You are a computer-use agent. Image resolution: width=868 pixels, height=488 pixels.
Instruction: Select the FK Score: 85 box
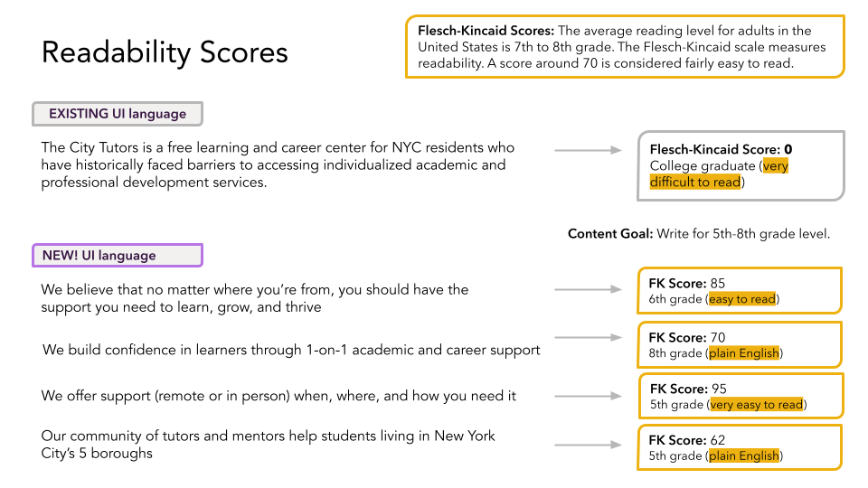(740, 290)
